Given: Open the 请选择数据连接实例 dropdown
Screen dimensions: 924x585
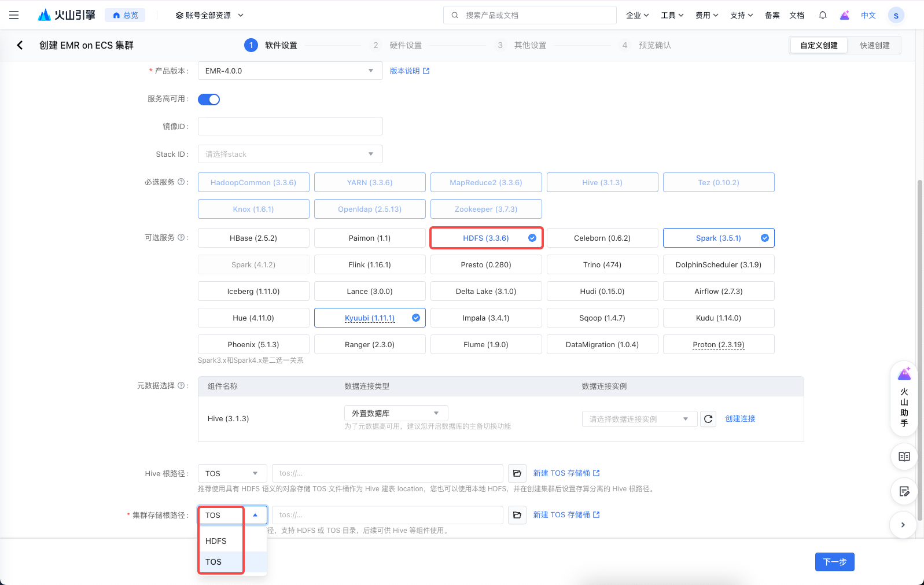Looking at the screenshot, I should coord(639,419).
